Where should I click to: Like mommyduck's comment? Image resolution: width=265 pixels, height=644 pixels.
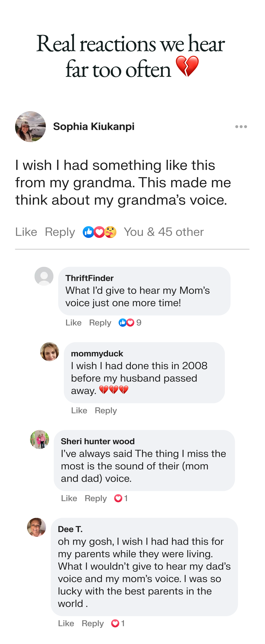tap(79, 410)
